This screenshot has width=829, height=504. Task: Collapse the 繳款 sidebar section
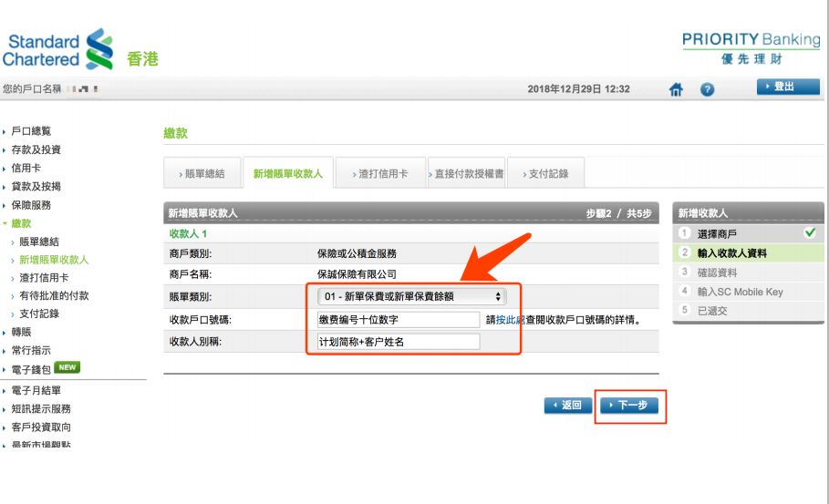[x=21, y=223]
